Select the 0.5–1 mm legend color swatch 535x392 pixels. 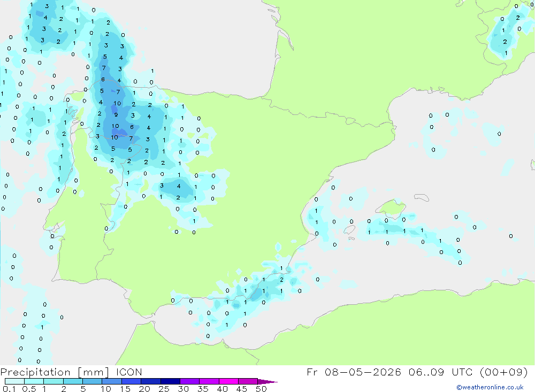pyautogui.click(x=34, y=381)
